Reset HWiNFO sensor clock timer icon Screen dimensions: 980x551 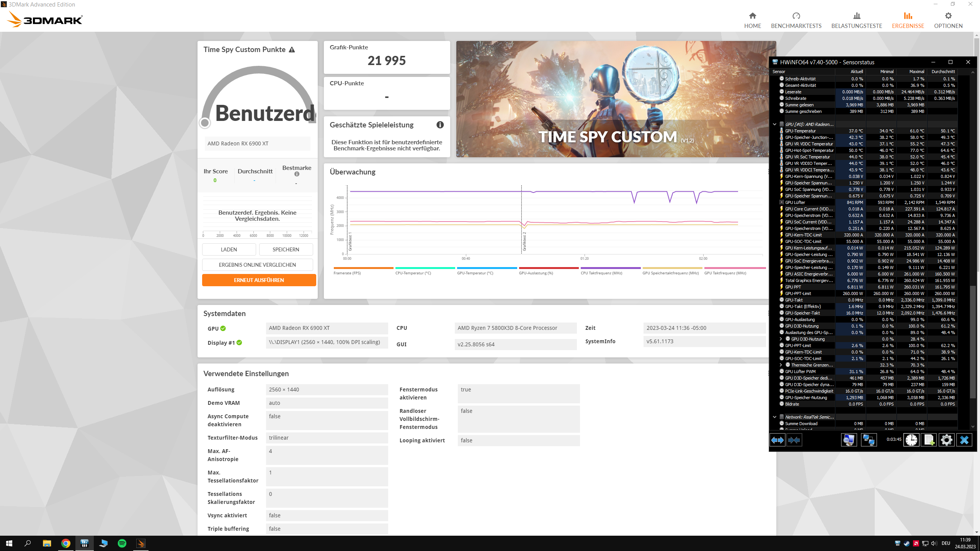pyautogui.click(x=911, y=440)
